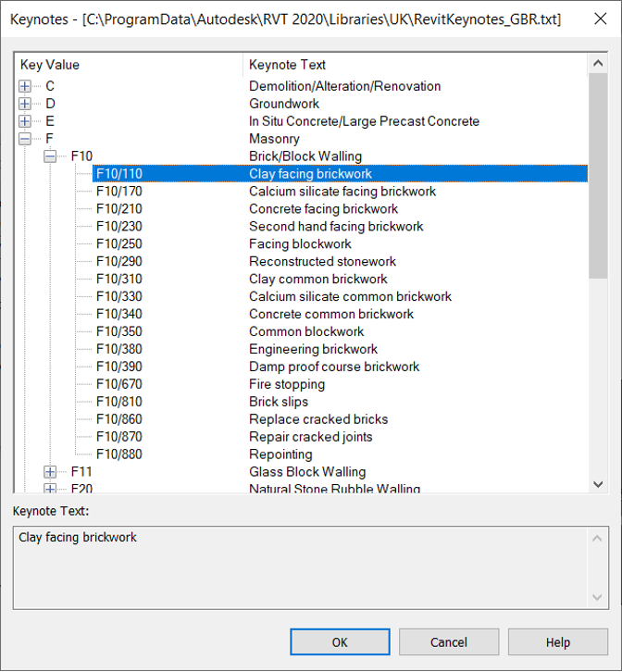This screenshot has width=622, height=672.
Task: Click the keynote list scroll down arrow
Action: [598, 484]
